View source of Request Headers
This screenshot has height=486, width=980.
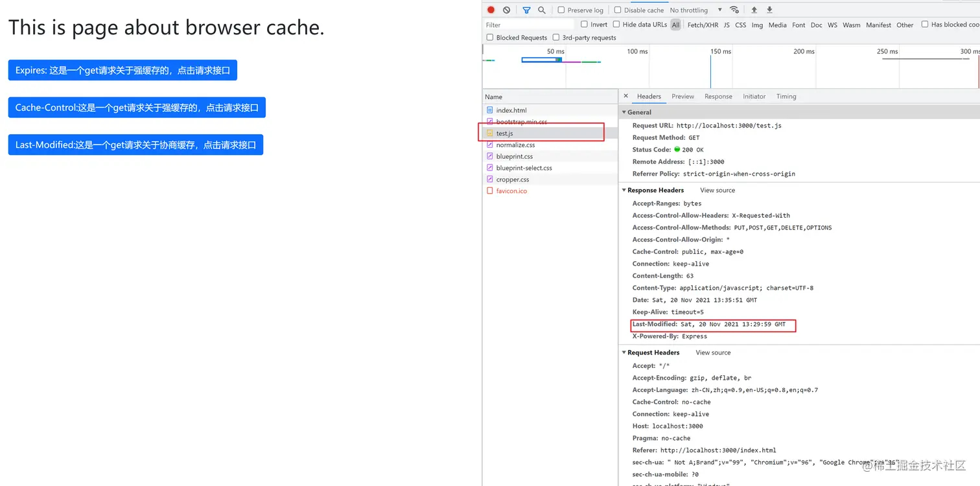(713, 353)
